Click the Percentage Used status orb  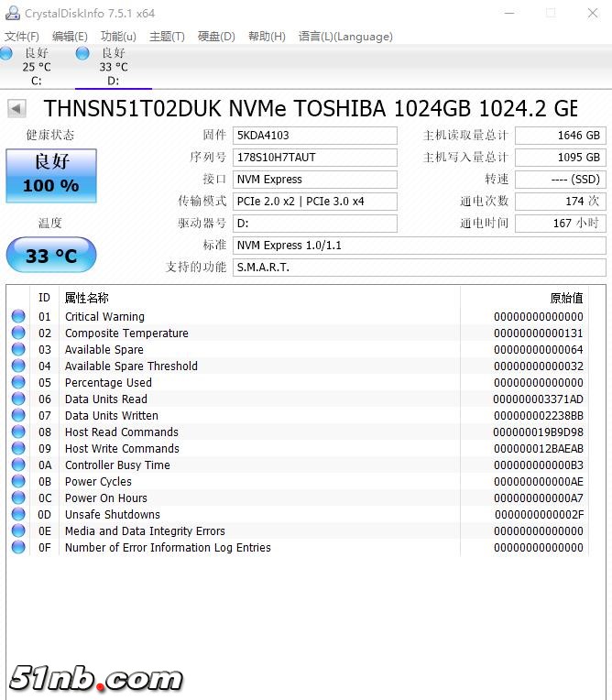point(18,383)
